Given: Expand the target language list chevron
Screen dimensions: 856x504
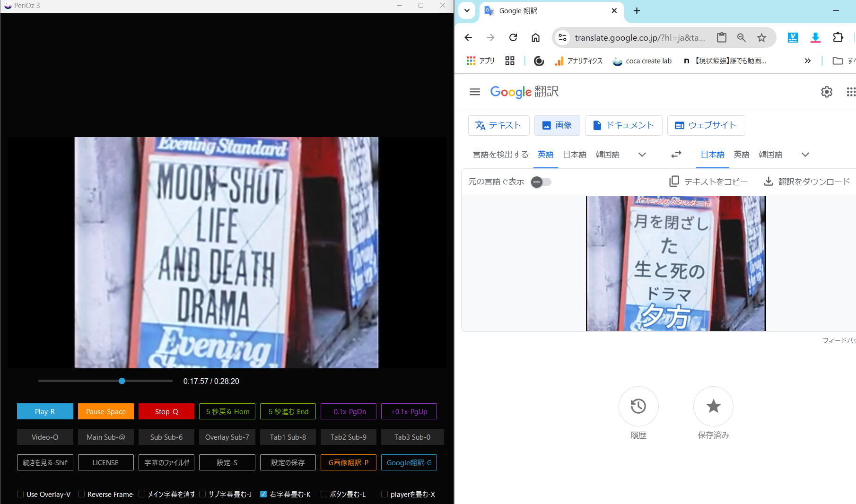Looking at the screenshot, I should click(x=805, y=155).
